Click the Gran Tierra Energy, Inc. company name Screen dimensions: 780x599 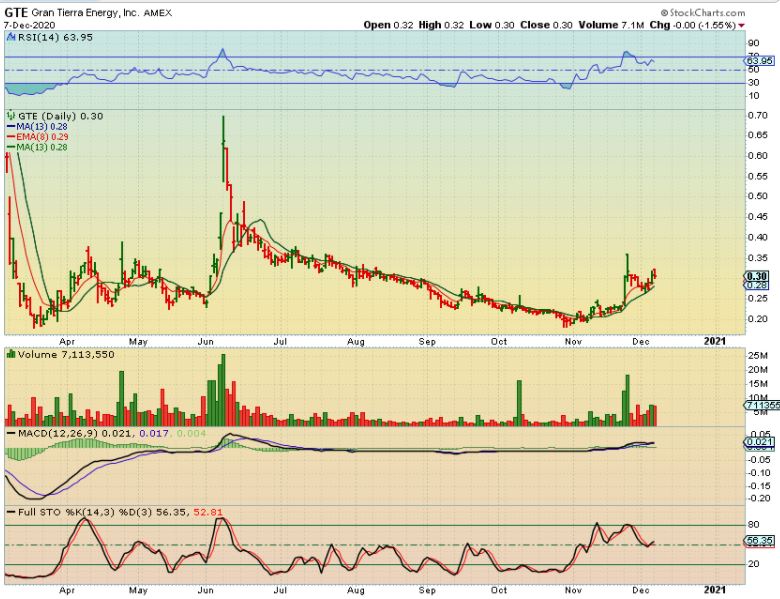point(86,13)
